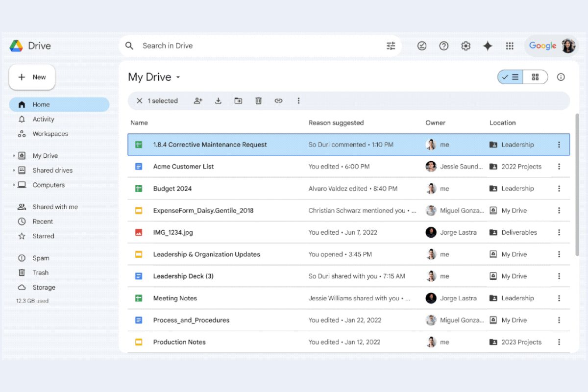Open Drive settings
Screen dimensions: 588x392
[465, 46]
